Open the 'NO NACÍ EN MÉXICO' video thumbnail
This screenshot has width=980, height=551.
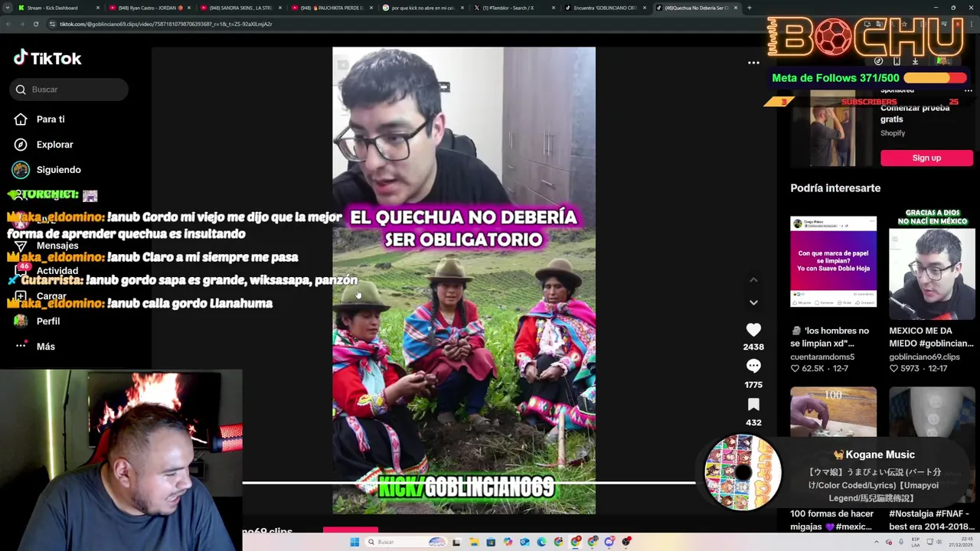coord(932,263)
